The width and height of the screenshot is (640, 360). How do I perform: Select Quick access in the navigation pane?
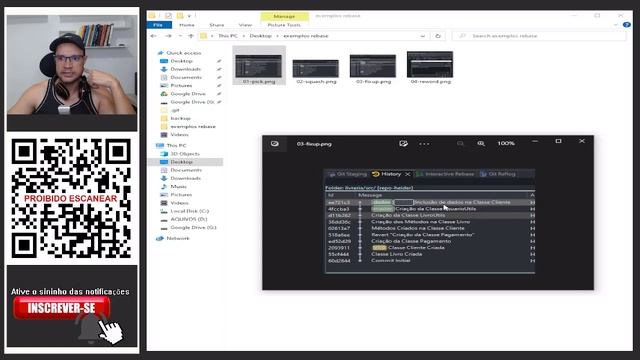coord(184,53)
